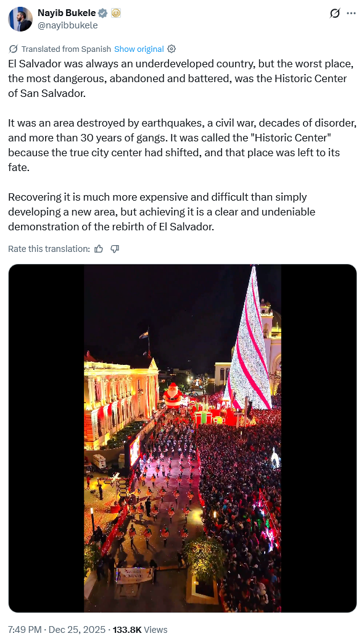Click the gold affiliation badge beside name

(x=116, y=13)
